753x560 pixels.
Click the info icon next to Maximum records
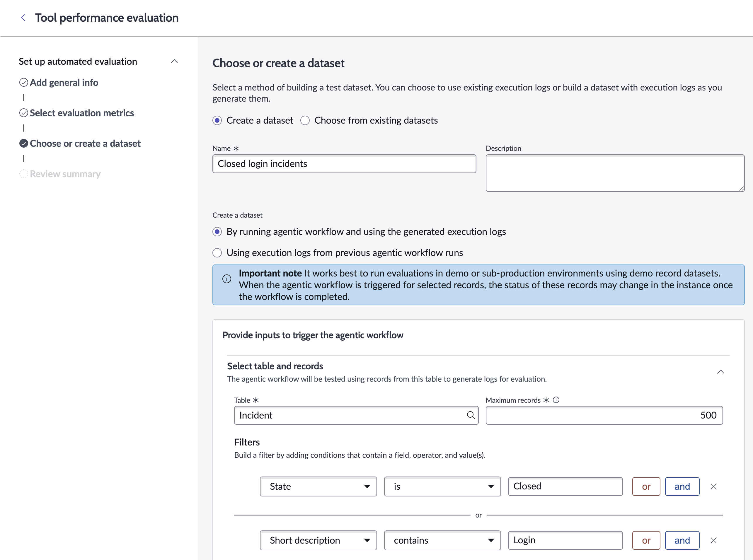tap(556, 400)
